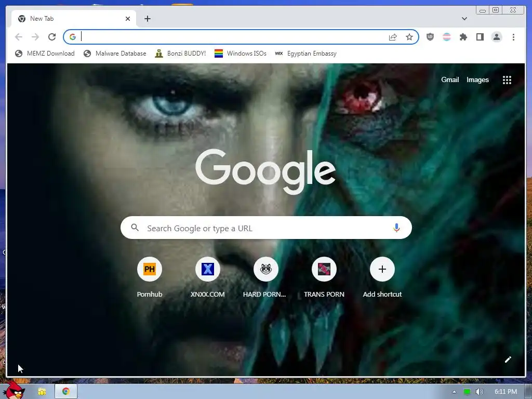Click magnifier icon in Google search box
Viewport: 532px width, 399px height.
(135, 228)
